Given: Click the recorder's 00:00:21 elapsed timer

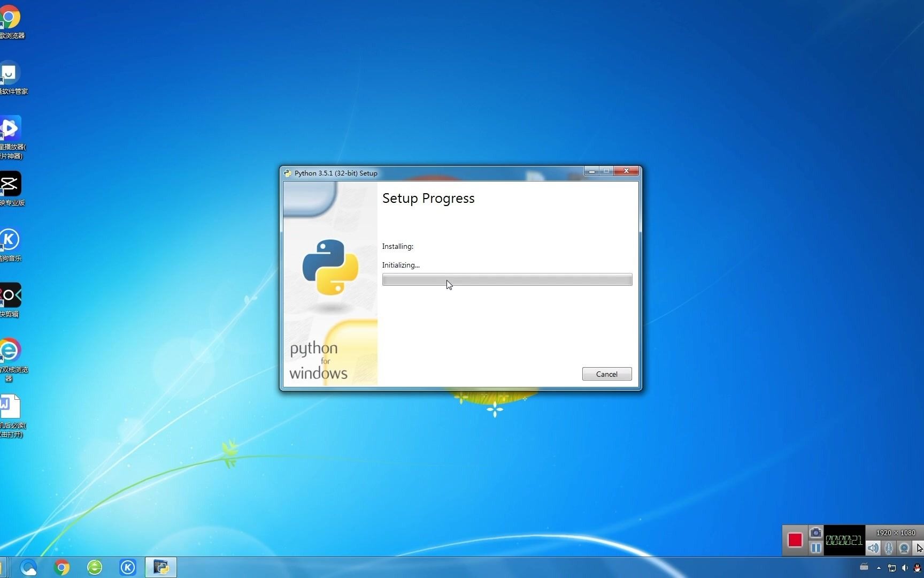Looking at the screenshot, I should [x=844, y=540].
